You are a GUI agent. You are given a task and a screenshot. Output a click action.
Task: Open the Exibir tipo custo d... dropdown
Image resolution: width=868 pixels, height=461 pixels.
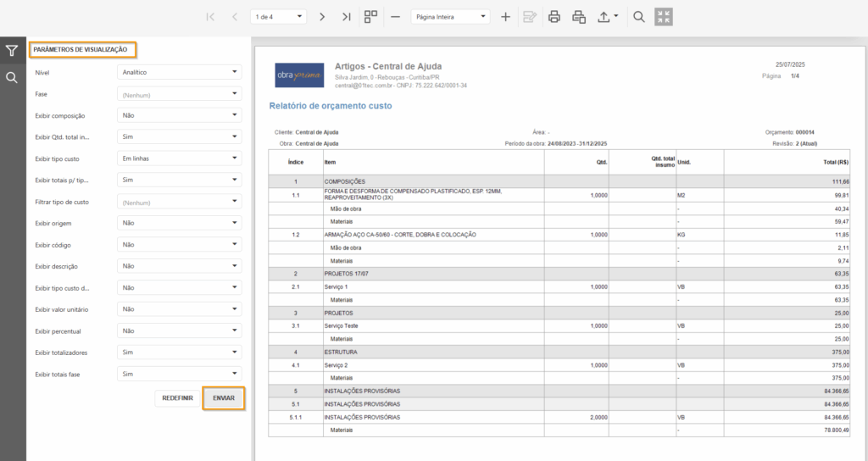click(x=180, y=288)
